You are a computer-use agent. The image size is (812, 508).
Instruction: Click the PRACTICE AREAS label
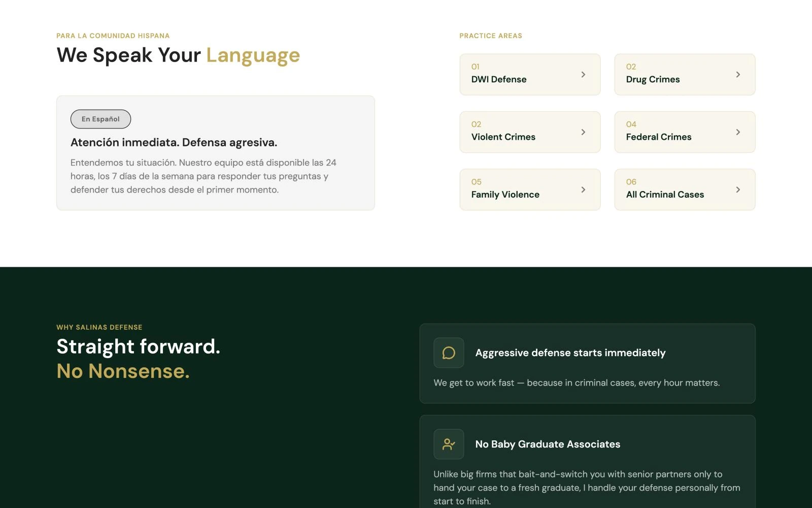[x=491, y=36]
